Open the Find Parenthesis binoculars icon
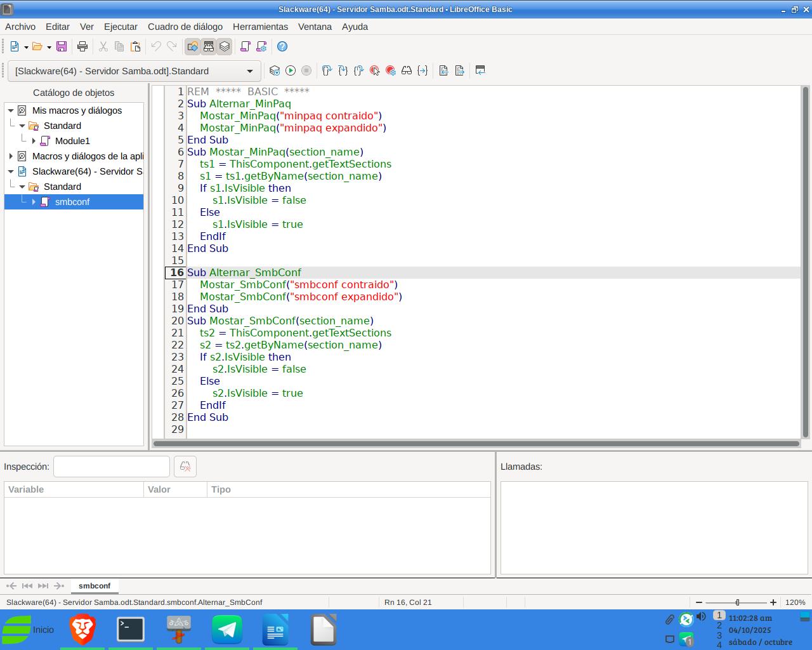This screenshot has width=812, height=650. (x=407, y=70)
